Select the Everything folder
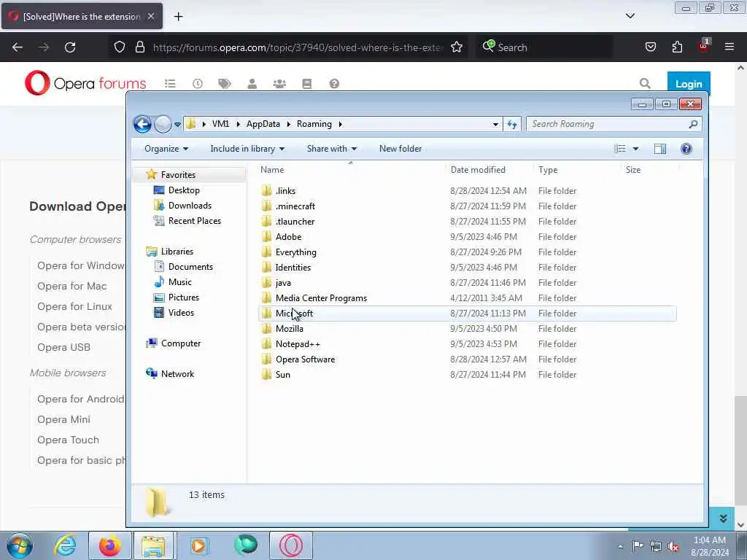 click(x=296, y=252)
